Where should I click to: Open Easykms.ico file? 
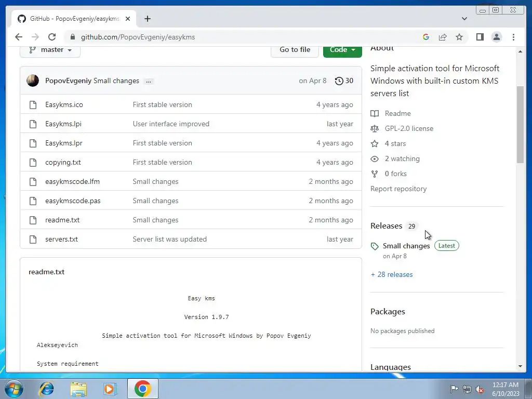(64, 104)
